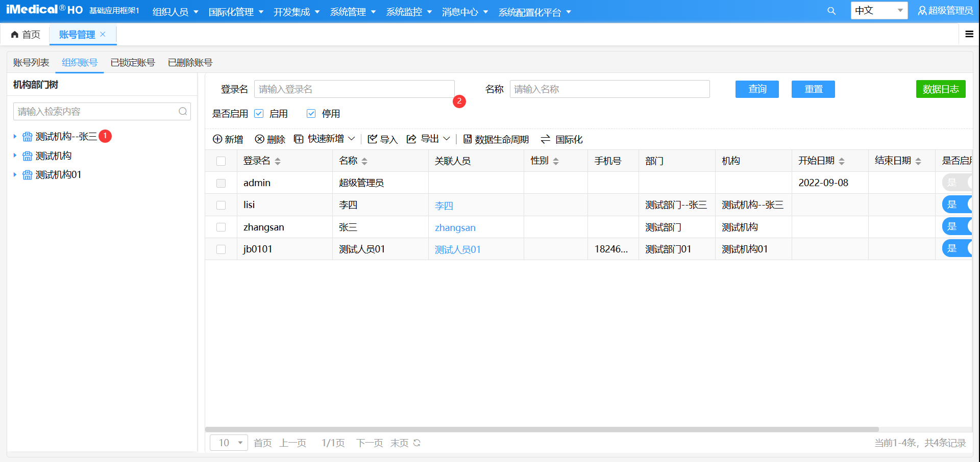Screen dimensions: 980x462
Task: Open the 系统监控 menu
Action: point(409,12)
